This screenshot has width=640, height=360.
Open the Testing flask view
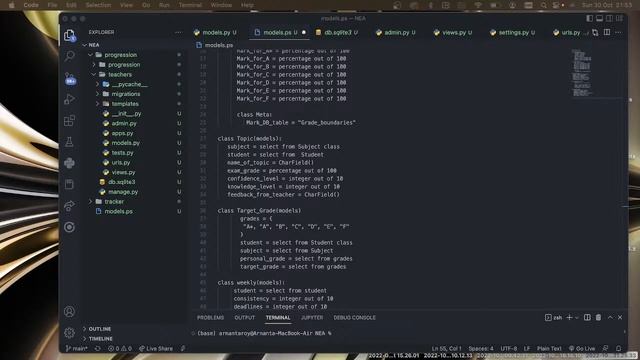click(x=69, y=142)
